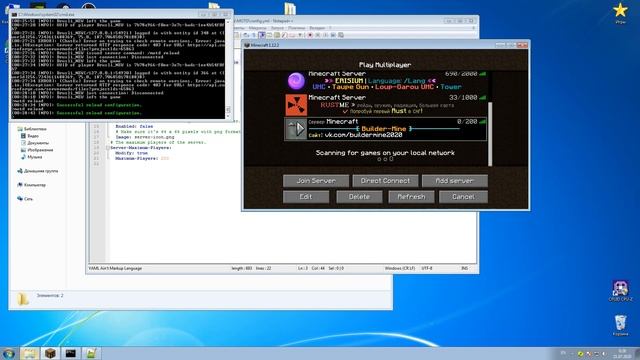The width and height of the screenshot is (640, 360).
Task: Click the 'INS' indicator in the status bar
Action: [x=464, y=268]
